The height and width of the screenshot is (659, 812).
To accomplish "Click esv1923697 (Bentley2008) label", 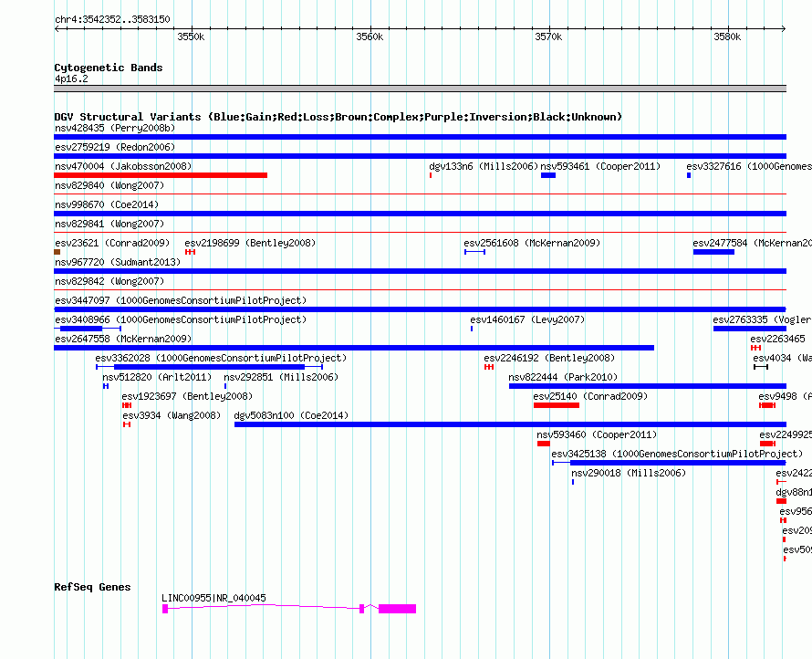I will coord(187,396).
